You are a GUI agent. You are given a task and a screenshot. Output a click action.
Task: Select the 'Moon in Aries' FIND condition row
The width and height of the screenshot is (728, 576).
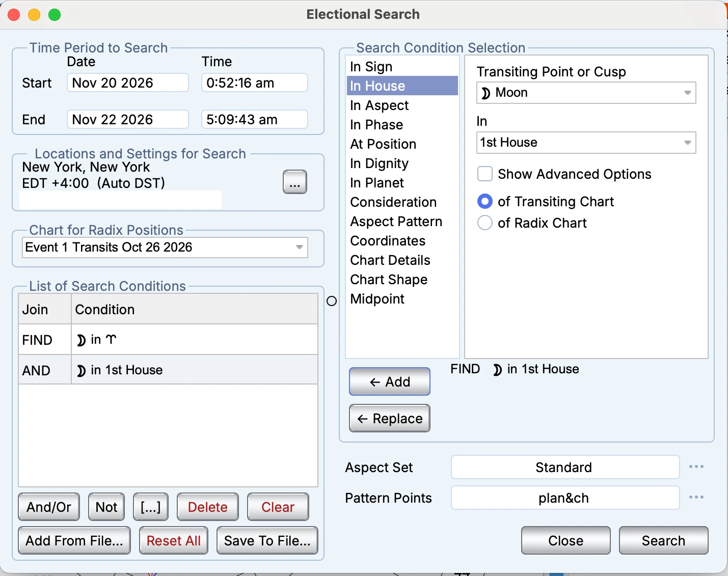[x=168, y=339]
